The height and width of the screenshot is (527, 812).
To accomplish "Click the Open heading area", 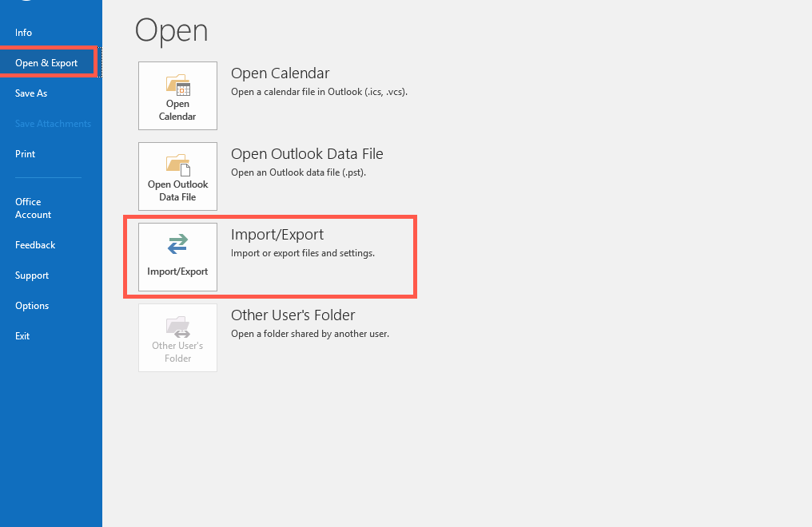I will tap(170, 30).
